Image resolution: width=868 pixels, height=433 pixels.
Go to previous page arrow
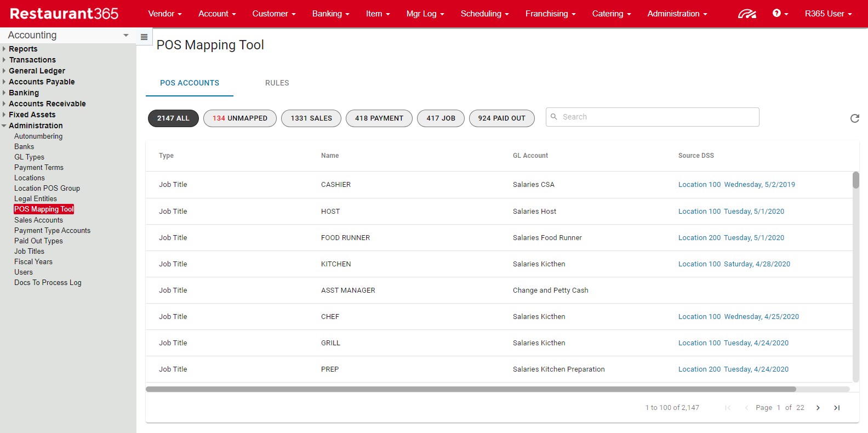click(746, 408)
